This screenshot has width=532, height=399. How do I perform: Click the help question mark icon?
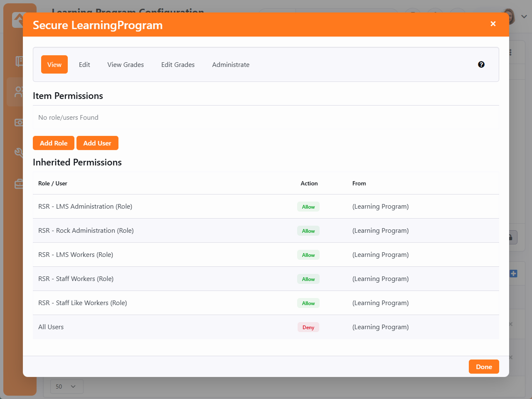[x=481, y=64]
